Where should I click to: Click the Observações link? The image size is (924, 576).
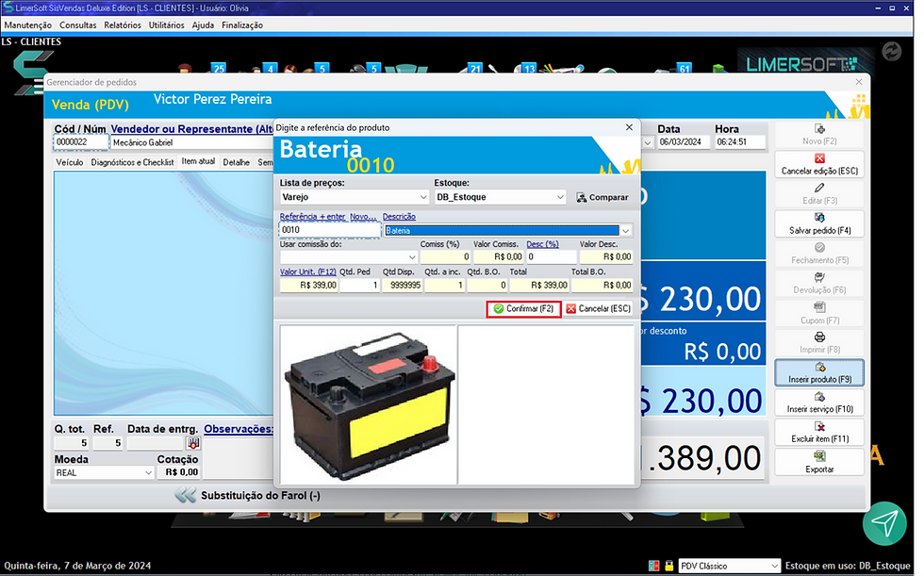point(239,429)
